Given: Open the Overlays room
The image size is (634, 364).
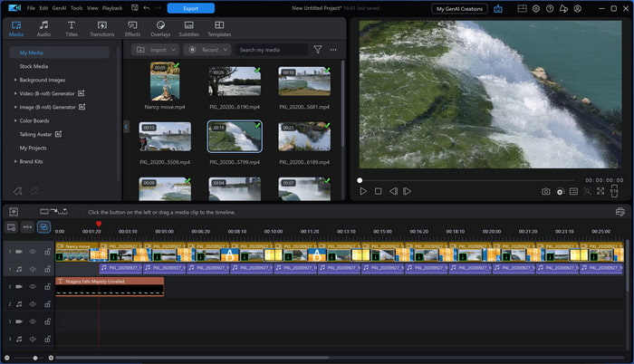Looking at the screenshot, I should click(160, 29).
